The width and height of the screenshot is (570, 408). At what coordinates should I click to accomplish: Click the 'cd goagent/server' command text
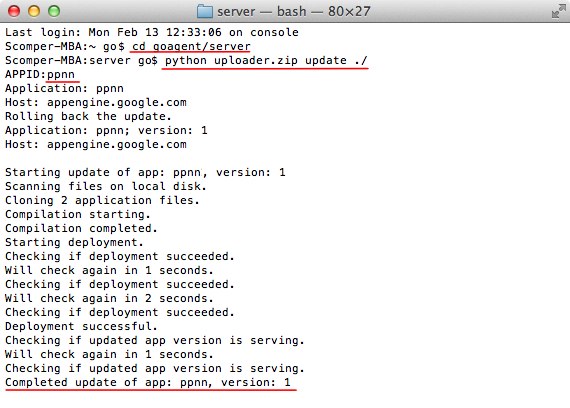[191, 47]
